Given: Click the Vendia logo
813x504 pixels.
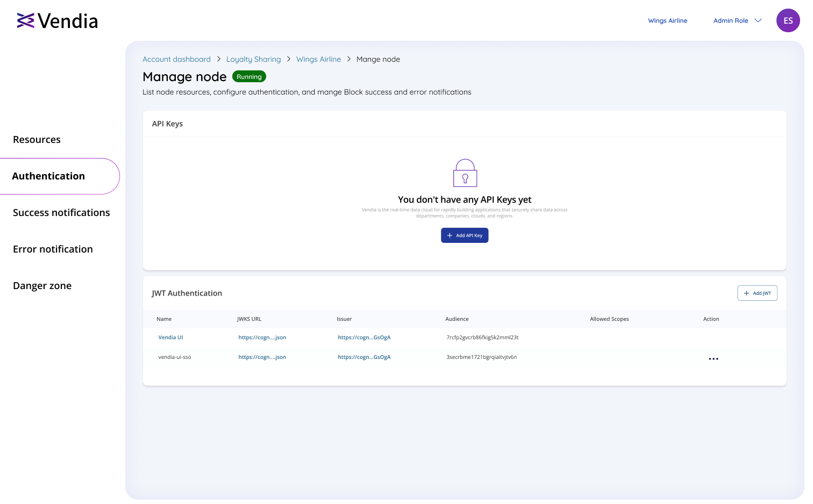Looking at the screenshot, I should (x=57, y=21).
